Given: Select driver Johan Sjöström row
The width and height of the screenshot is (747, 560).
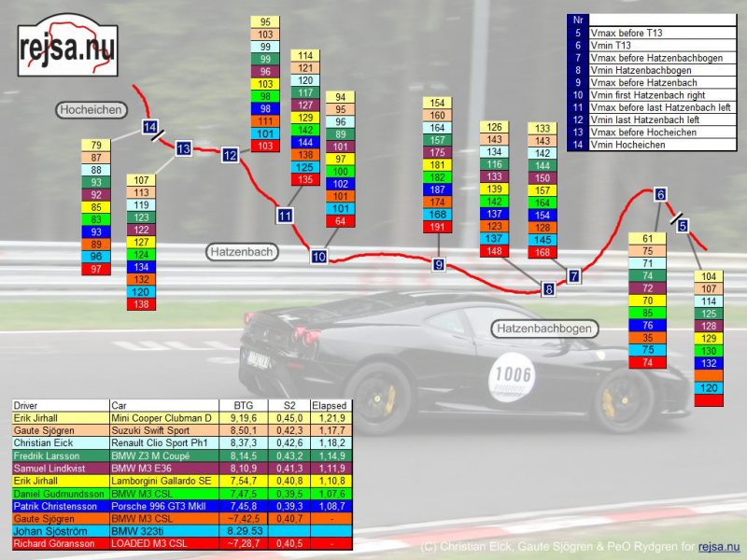Looking at the screenshot, I should coord(182,531).
